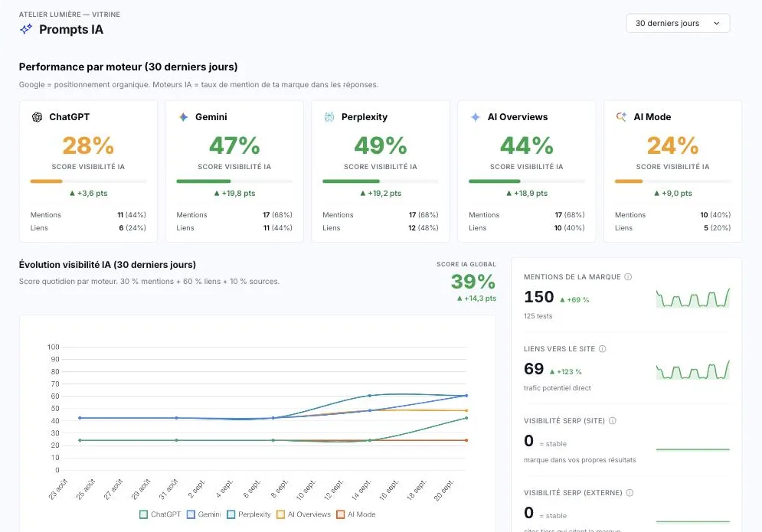The width and height of the screenshot is (762, 532).
Task: Click the AI Overviews 44% visibility score
Action: pyautogui.click(x=527, y=145)
